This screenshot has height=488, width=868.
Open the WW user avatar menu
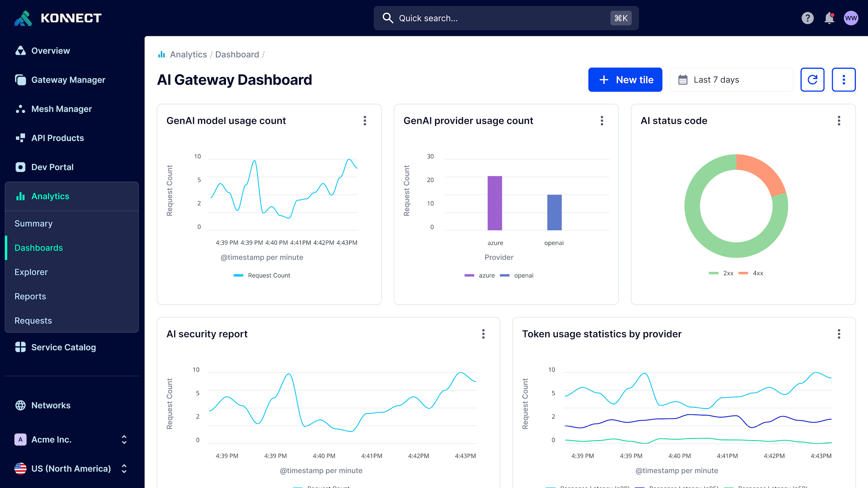click(851, 18)
